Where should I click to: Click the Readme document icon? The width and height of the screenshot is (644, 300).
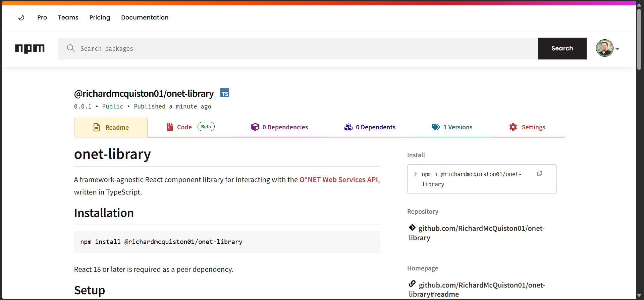[97, 127]
